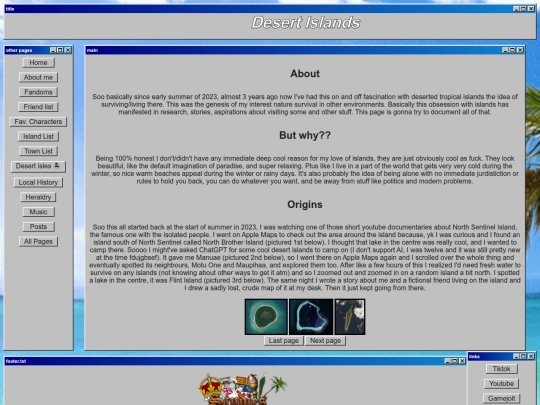The image size is (540, 405).
Task: Open Local History page
Action: 38,183
